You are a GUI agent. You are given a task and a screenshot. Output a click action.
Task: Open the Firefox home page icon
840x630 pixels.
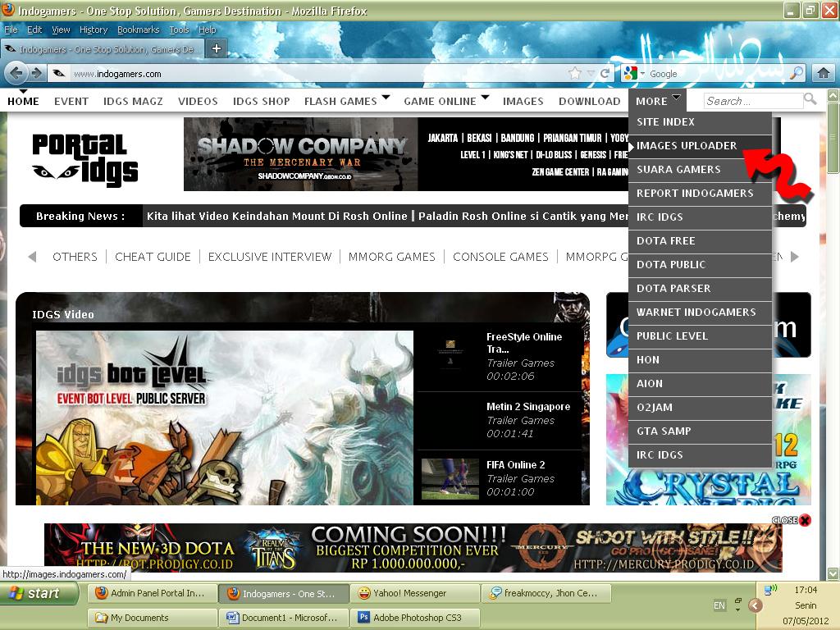pos(824,73)
